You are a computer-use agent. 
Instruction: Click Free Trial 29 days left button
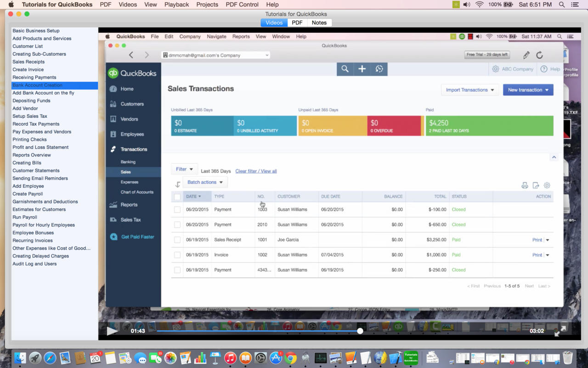pos(487,55)
